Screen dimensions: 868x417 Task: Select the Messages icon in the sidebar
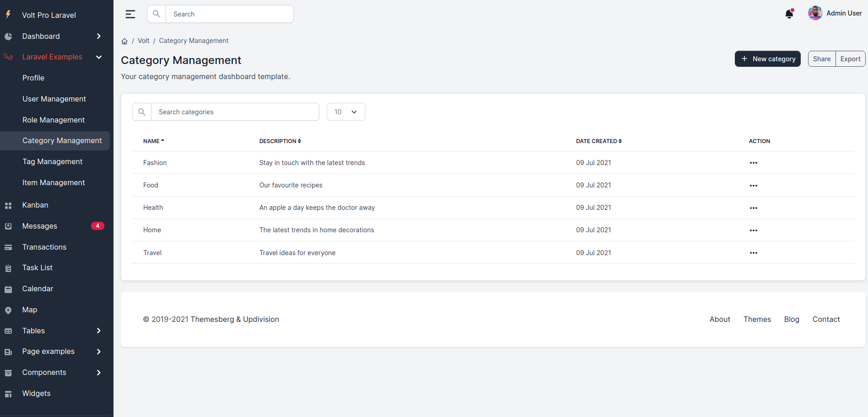pos(9,226)
